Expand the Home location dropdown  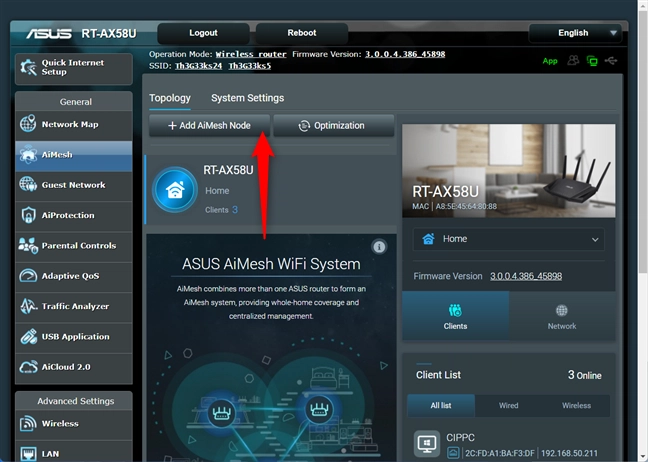pyautogui.click(x=509, y=239)
